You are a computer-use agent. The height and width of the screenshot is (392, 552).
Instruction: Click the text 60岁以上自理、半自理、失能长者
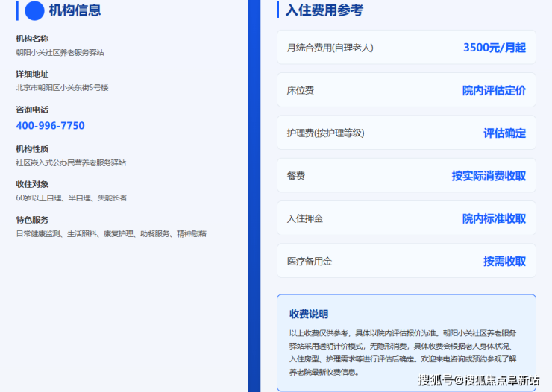coord(72,198)
